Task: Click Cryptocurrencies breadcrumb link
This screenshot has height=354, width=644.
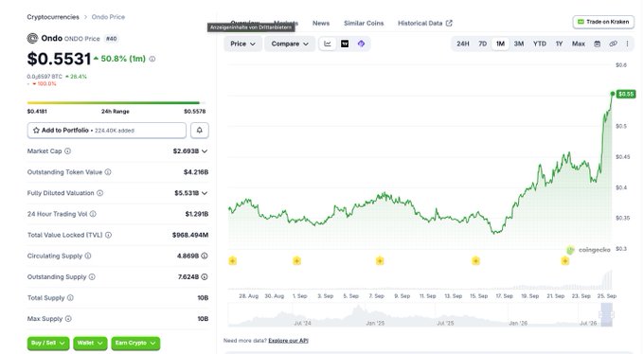Action: click(x=53, y=17)
